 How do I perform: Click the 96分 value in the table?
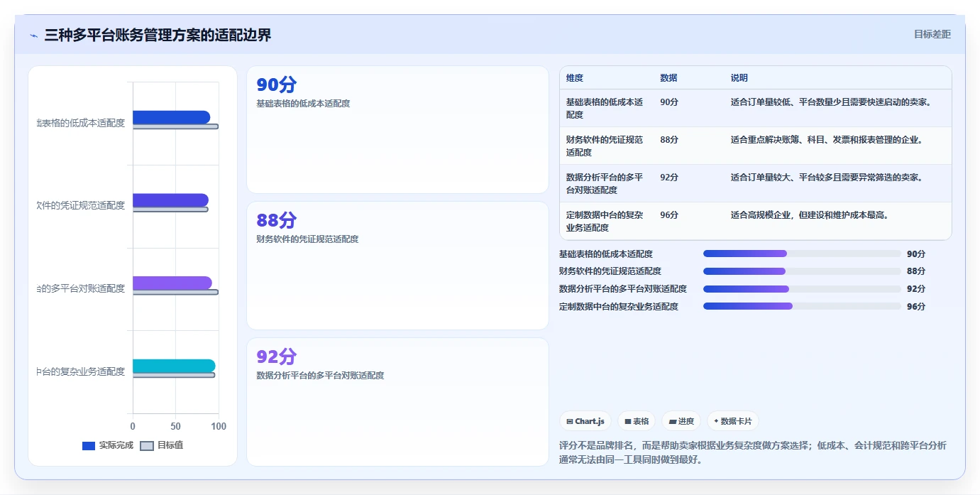pyautogui.click(x=669, y=215)
